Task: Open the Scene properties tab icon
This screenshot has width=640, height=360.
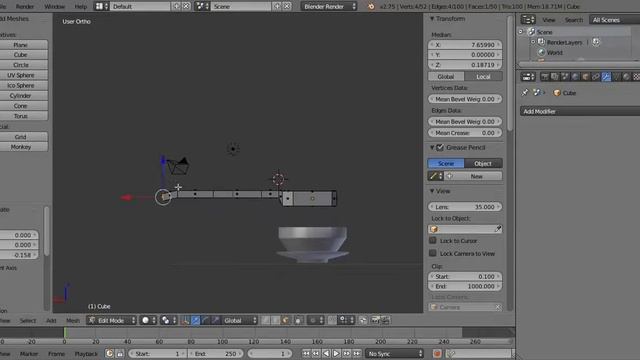Action: pyautogui.click(x=565, y=77)
